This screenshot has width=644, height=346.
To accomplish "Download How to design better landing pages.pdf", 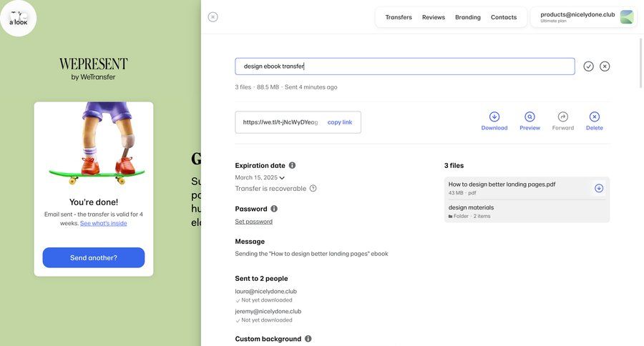I will coord(599,188).
